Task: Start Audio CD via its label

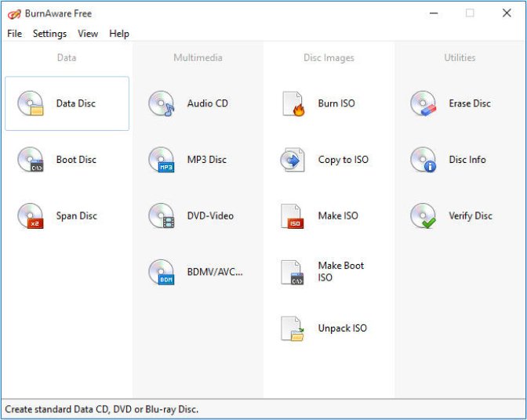Action: [208, 103]
